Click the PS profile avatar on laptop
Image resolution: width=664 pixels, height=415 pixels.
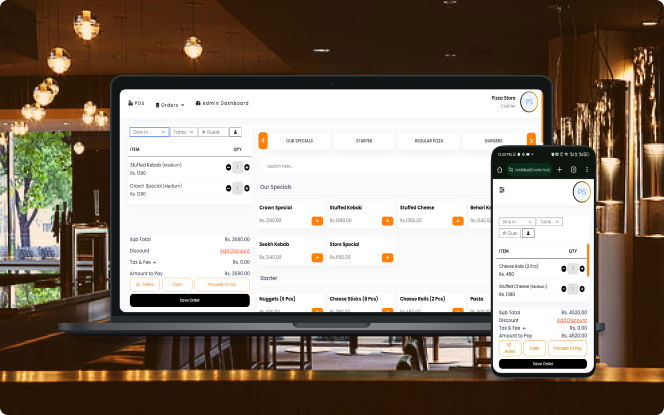point(529,102)
